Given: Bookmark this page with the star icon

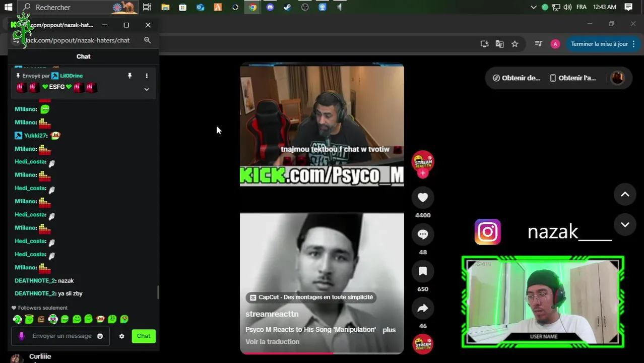Looking at the screenshot, I should click(514, 44).
